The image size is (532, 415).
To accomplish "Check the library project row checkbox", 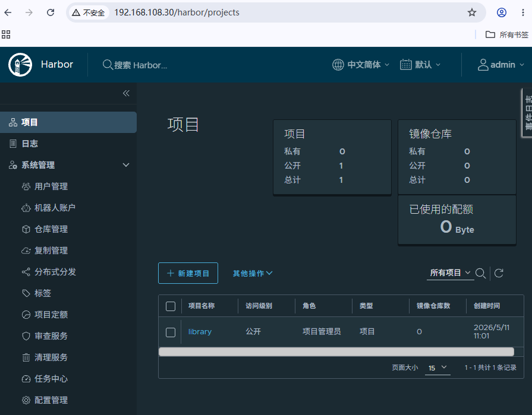I will pos(171,332).
